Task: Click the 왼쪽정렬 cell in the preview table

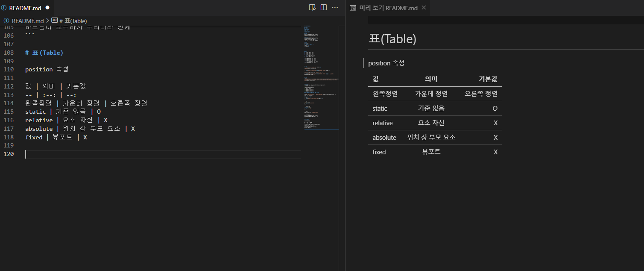Action: pos(385,94)
